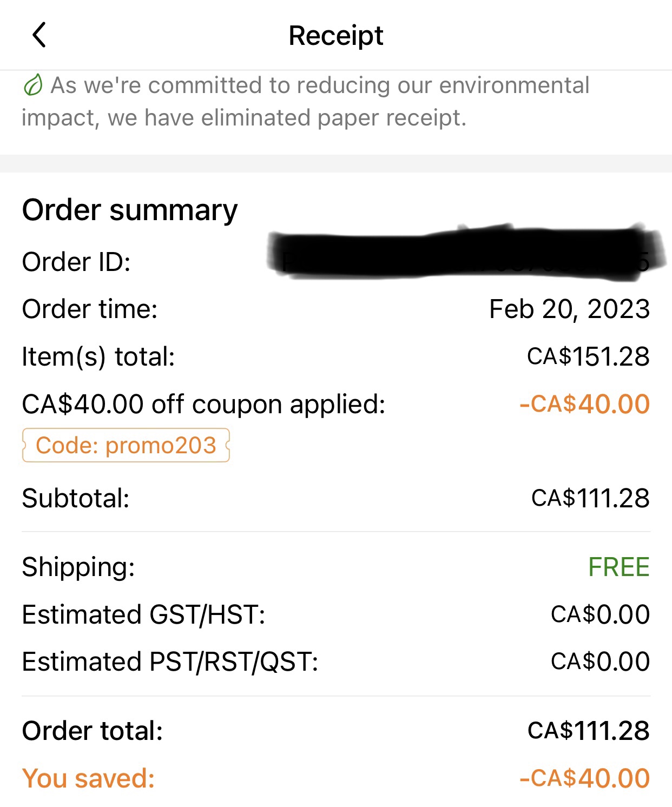Click the CA$40.00 off coupon applied label
Image resolution: width=672 pixels, height=807 pixels.
pos(203,404)
